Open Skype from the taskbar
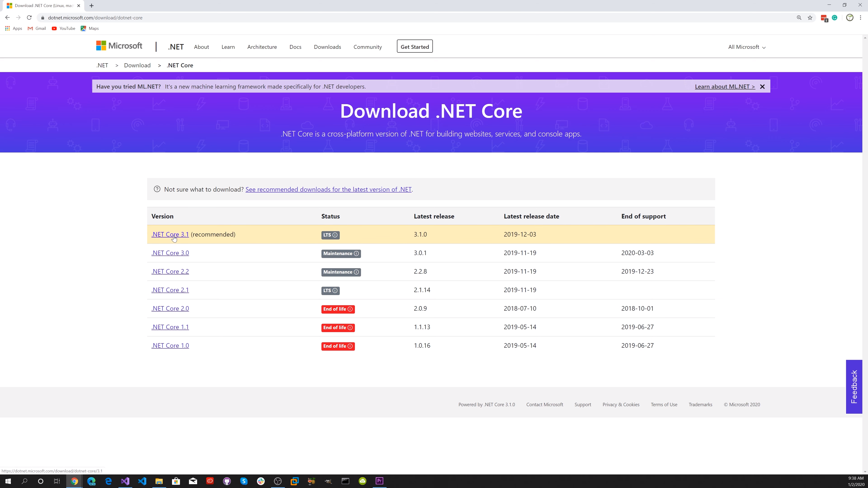Screen dimensions: 868x488 pyautogui.click(x=244, y=481)
